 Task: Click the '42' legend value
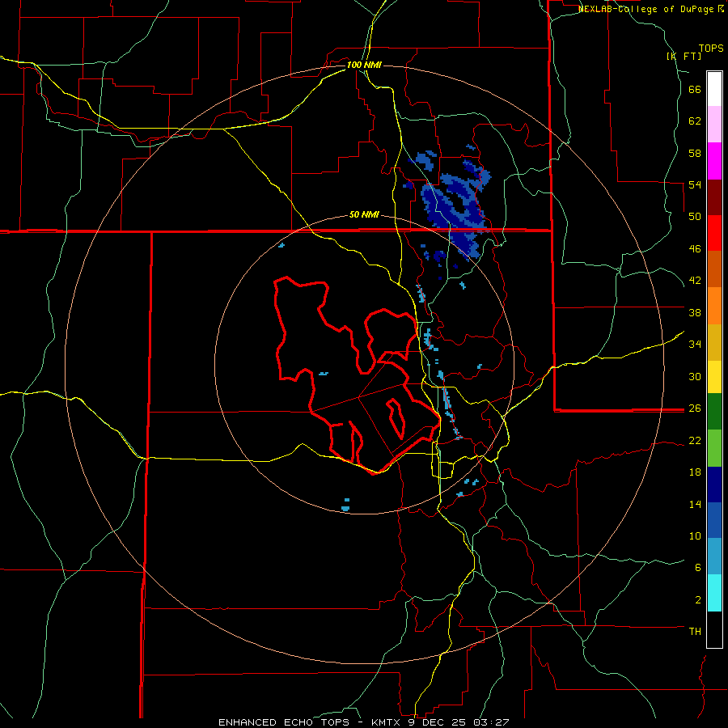pyautogui.click(x=695, y=281)
